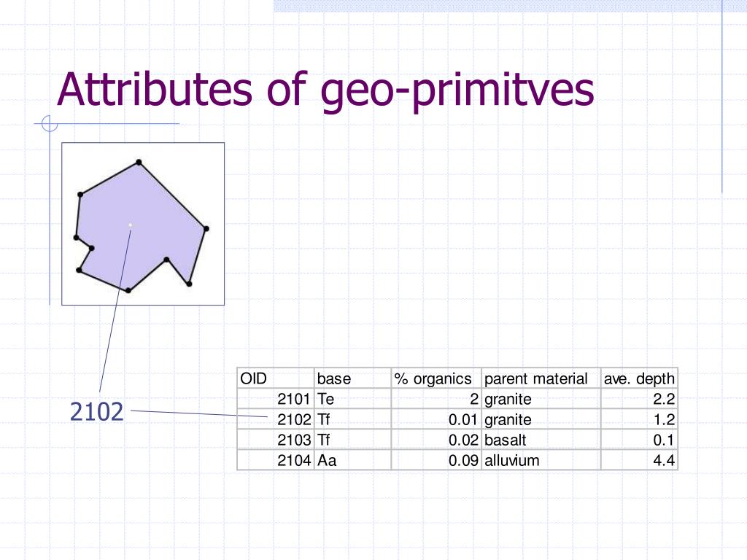
Task: Click the slide title 'Attributes of geo-primitves'
Action: 325,90
